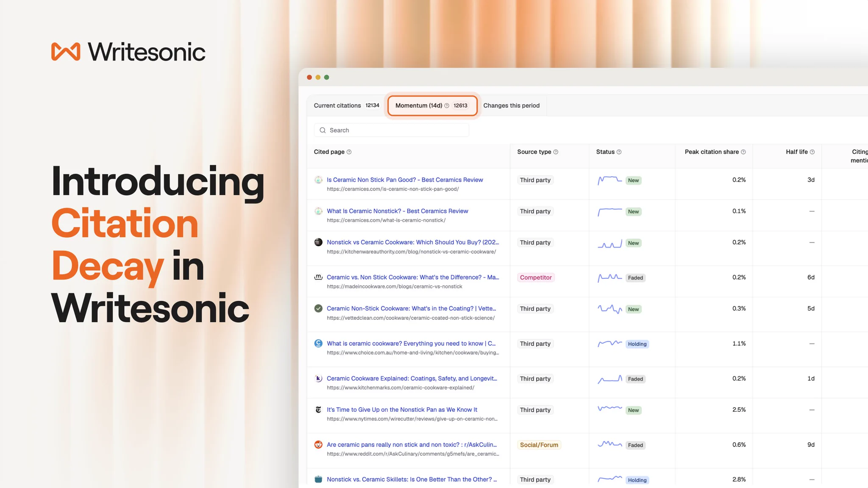The height and width of the screenshot is (488, 868).
Task: Open Nonstick vs. Ceramic Skillets link
Action: coord(412,480)
